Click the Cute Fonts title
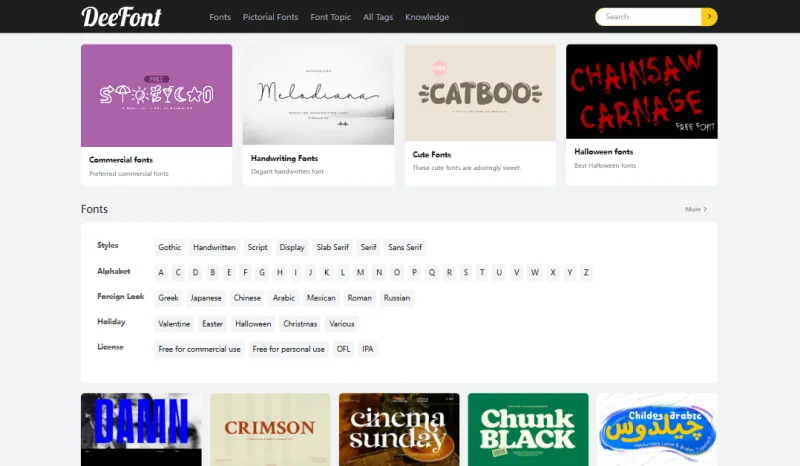The image size is (800, 466). pos(432,154)
